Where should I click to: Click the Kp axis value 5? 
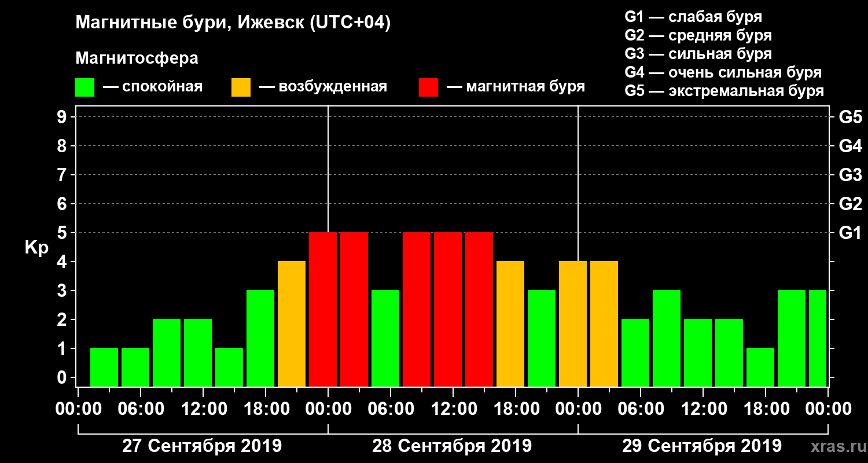pyautogui.click(x=63, y=233)
